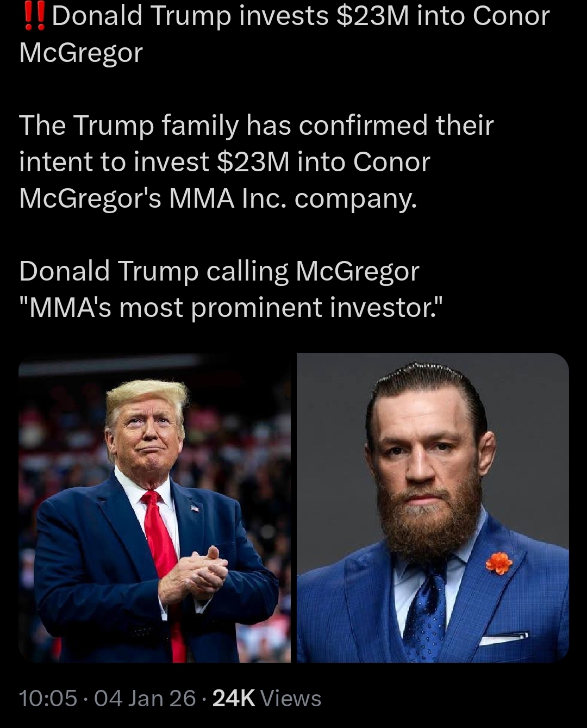Tap the word "Views" beside 24K
Viewport: 587px width, 728px height.
pyautogui.click(x=291, y=698)
